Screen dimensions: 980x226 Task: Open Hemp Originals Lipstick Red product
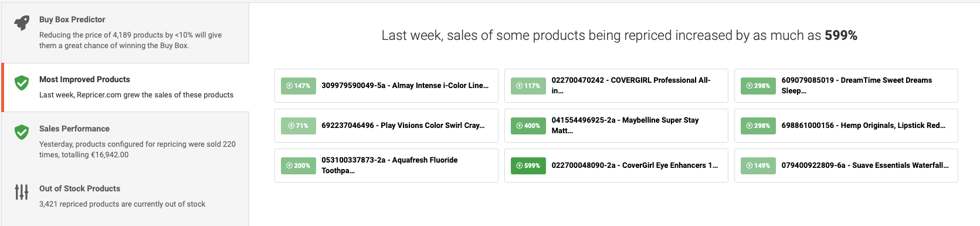point(846,126)
